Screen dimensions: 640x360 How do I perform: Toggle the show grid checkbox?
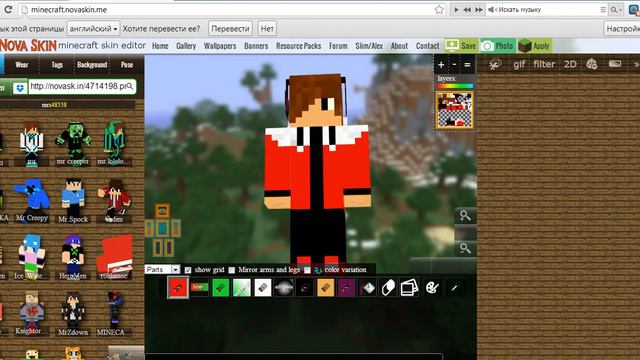[188, 270]
